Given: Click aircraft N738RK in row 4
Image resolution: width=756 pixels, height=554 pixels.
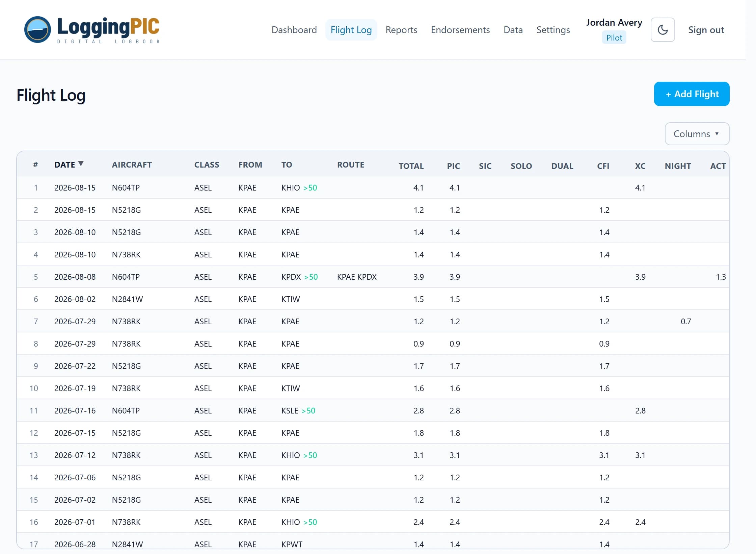Looking at the screenshot, I should [x=126, y=254].
